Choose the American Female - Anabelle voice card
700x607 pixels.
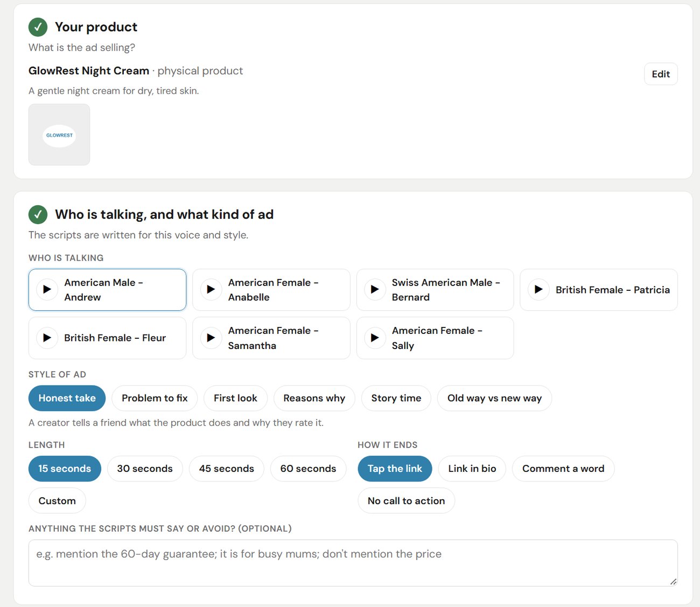(271, 290)
